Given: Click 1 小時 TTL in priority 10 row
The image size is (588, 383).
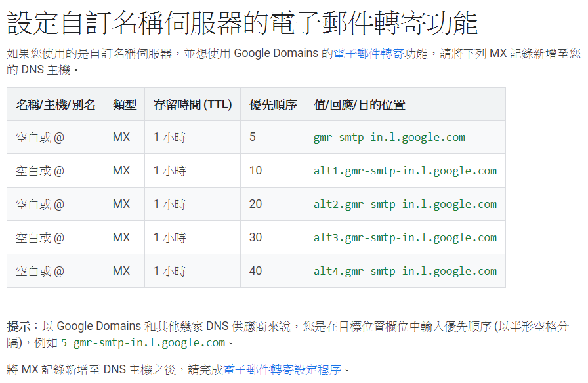Looking at the screenshot, I should point(169,171).
